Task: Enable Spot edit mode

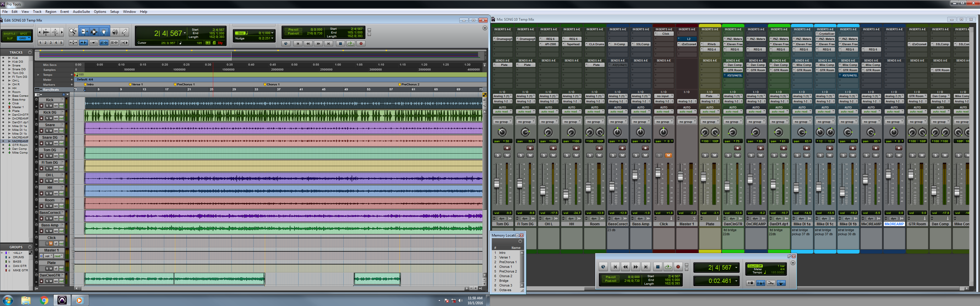Action: pyautogui.click(x=24, y=34)
